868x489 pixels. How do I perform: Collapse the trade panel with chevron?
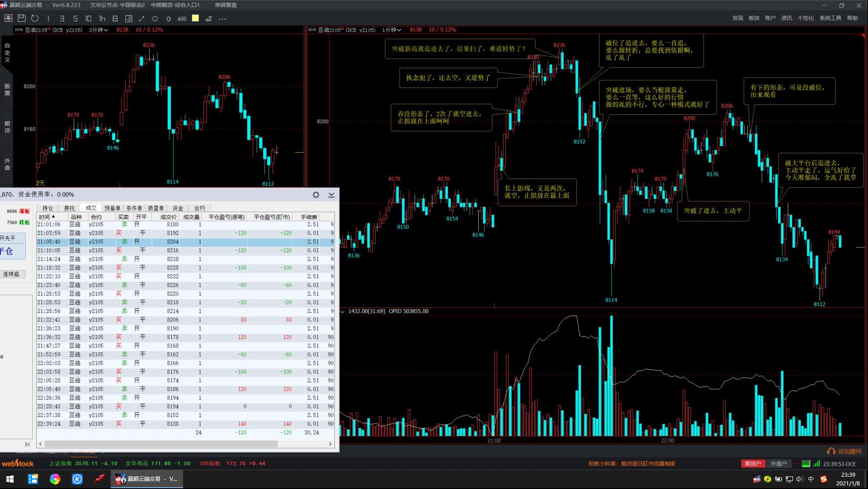pos(331,195)
